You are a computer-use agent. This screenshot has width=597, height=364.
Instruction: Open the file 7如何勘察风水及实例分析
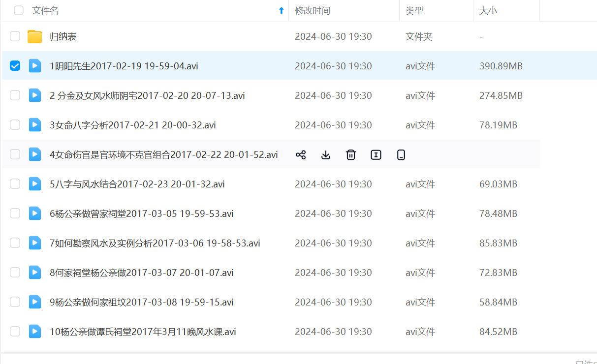tap(155, 243)
